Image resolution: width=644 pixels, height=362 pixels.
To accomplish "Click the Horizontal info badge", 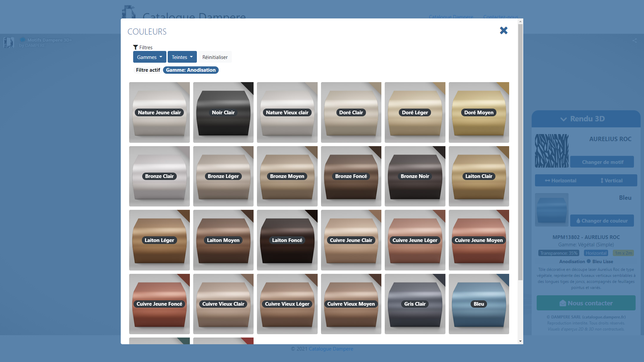I will (x=596, y=253).
